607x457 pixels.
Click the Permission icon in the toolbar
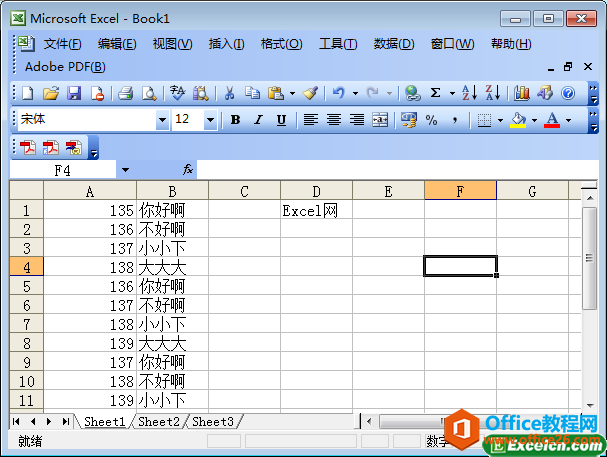(97, 93)
